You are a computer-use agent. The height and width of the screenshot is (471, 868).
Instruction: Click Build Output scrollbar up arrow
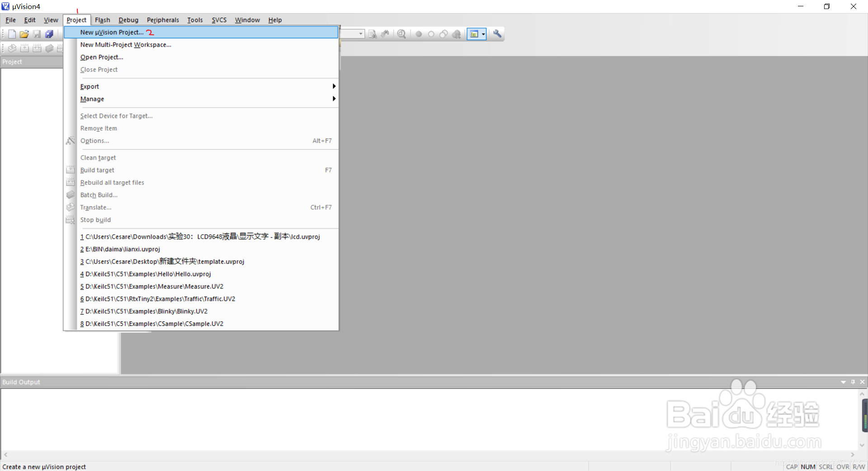(x=862, y=394)
